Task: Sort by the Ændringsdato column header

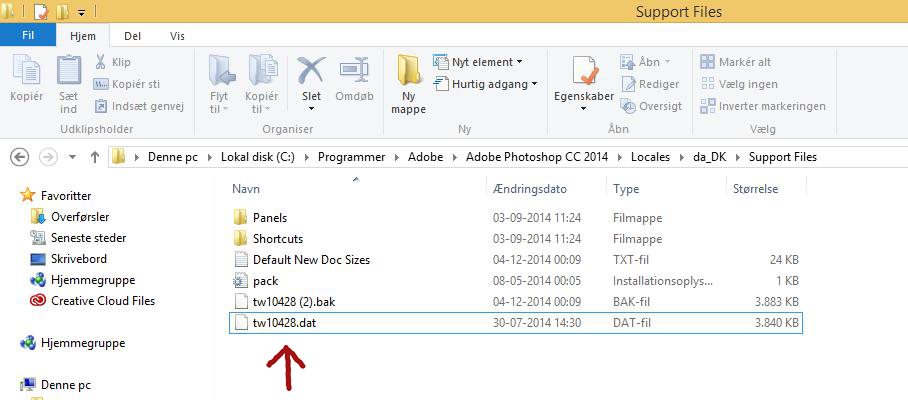Action: coord(529,189)
